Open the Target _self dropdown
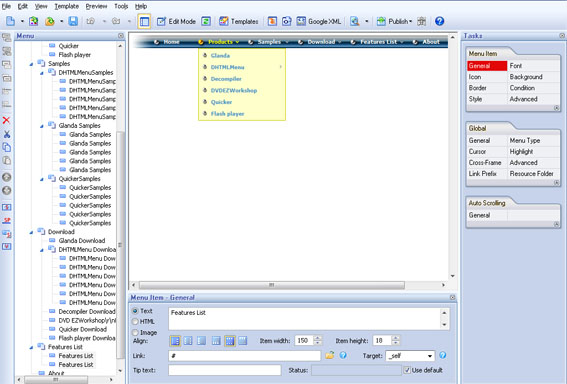 [x=410, y=356]
